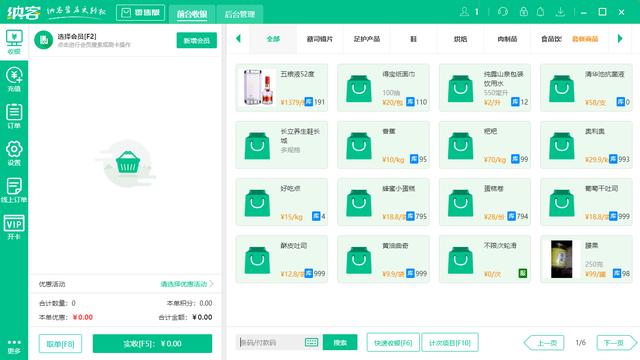
Task: Open the 充值 recharge sidebar icon
Action: pyautogui.click(x=14, y=79)
